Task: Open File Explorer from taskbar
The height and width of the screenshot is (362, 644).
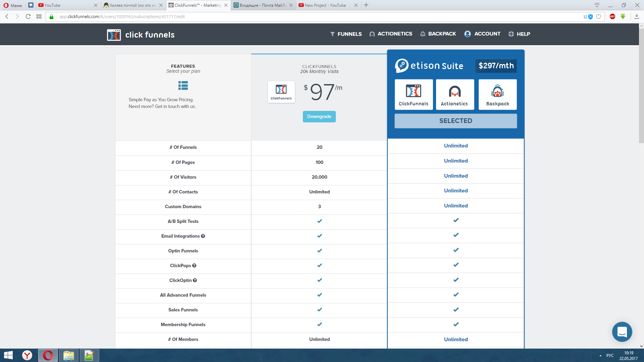Action: point(68,355)
